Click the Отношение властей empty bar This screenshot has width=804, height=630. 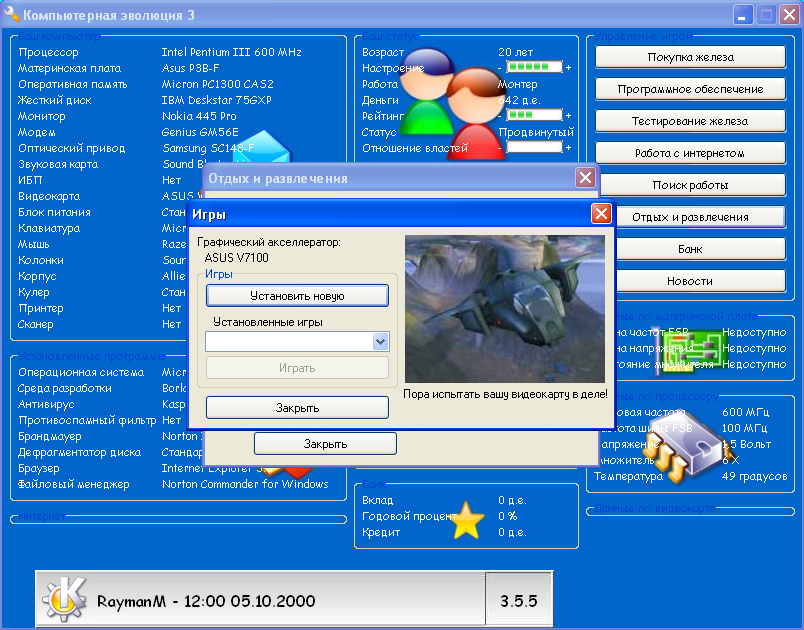pyautogui.click(x=534, y=147)
